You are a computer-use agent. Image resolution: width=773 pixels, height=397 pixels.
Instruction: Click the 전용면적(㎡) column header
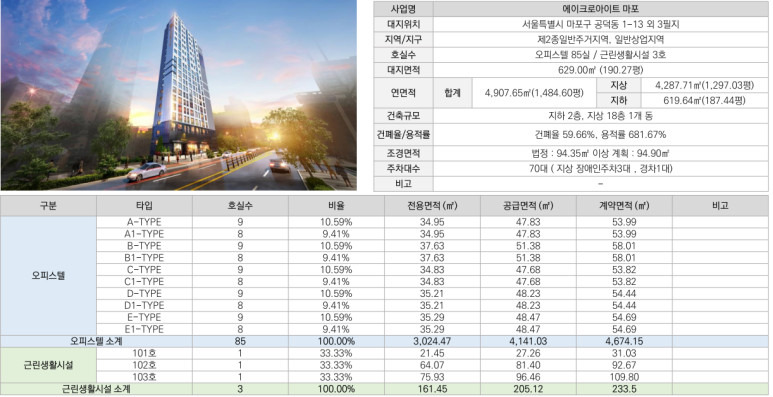(432, 206)
